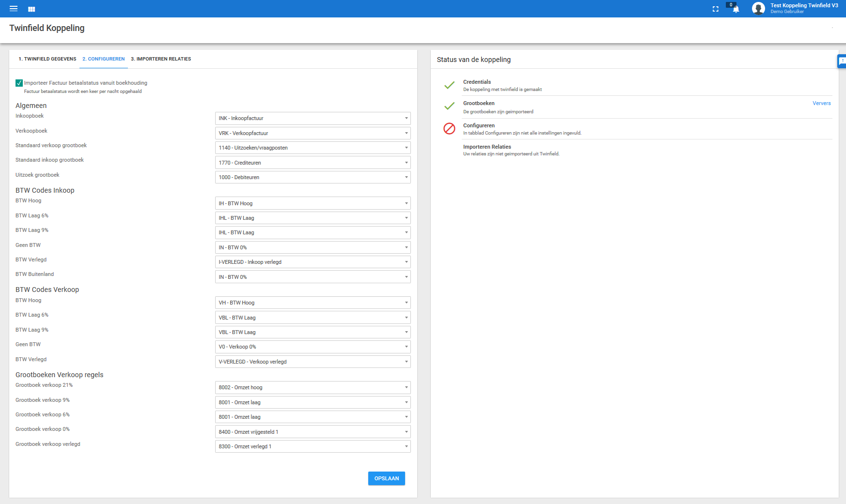The height and width of the screenshot is (504, 846).
Task: Open the IN - BTW 0% Geen BTW inkoop dropdown
Action: click(x=313, y=247)
